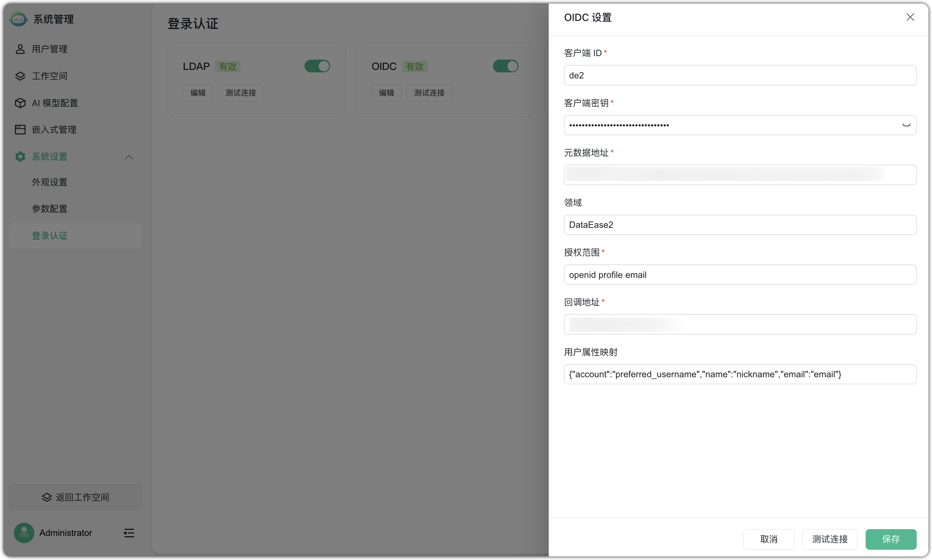This screenshot has height=560, width=932.
Task: Click 测试连接 under the LDAP card
Action: [x=240, y=93]
